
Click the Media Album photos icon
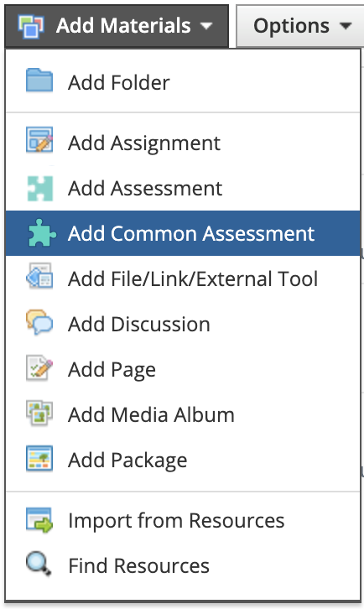[39, 413]
